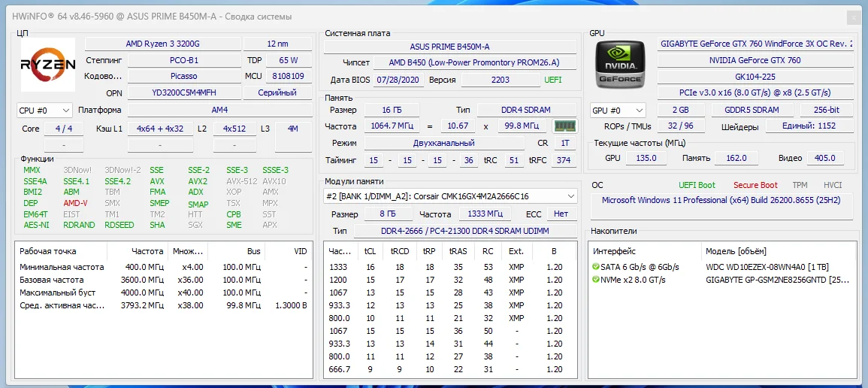Click the DDR4 SDRAM memory type field

click(x=527, y=110)
